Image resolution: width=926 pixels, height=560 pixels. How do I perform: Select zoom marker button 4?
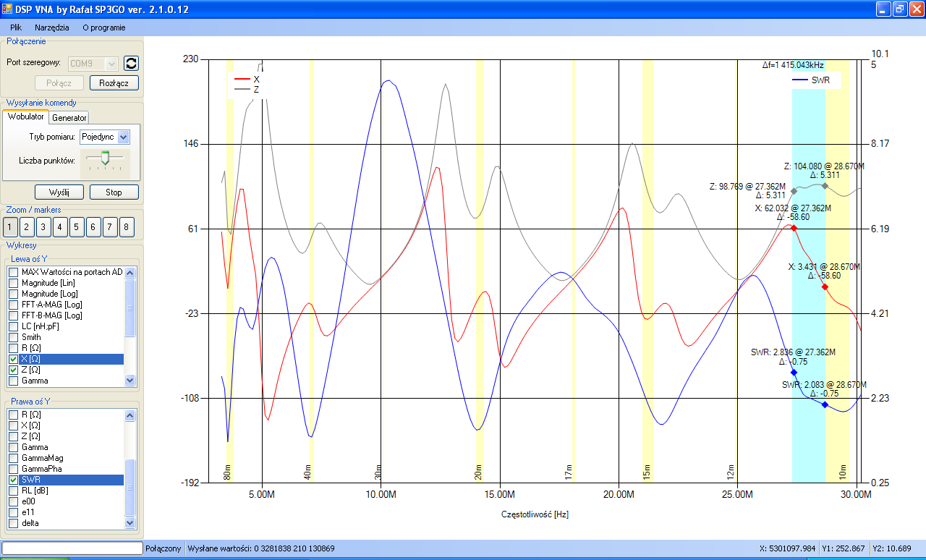(x=61, y=228)
